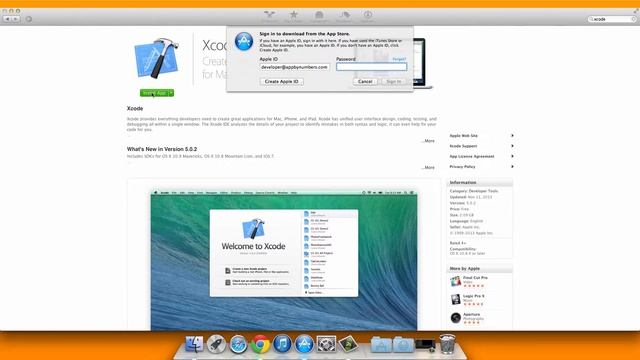This screenshot has height=360, width=640.
Task: Open Launchpad rocket in the Dock
Action: 216,344
